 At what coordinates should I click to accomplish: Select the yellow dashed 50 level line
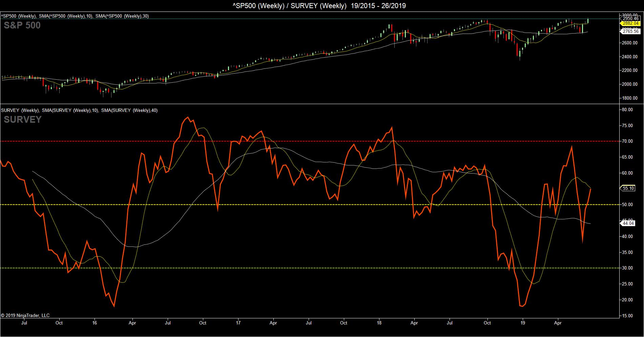[310, 204]
